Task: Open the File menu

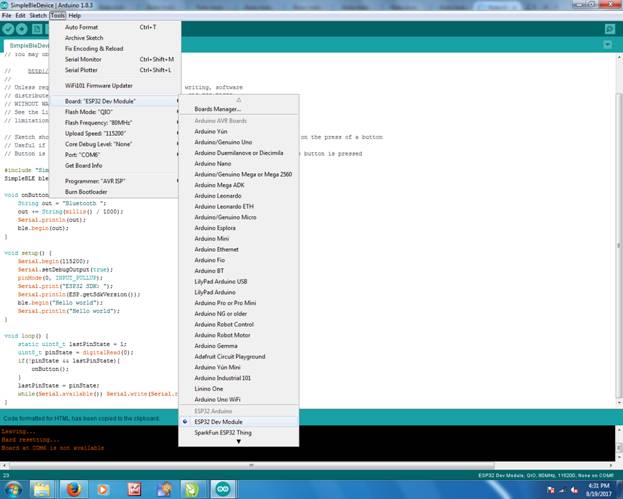Action: [6, 15]
